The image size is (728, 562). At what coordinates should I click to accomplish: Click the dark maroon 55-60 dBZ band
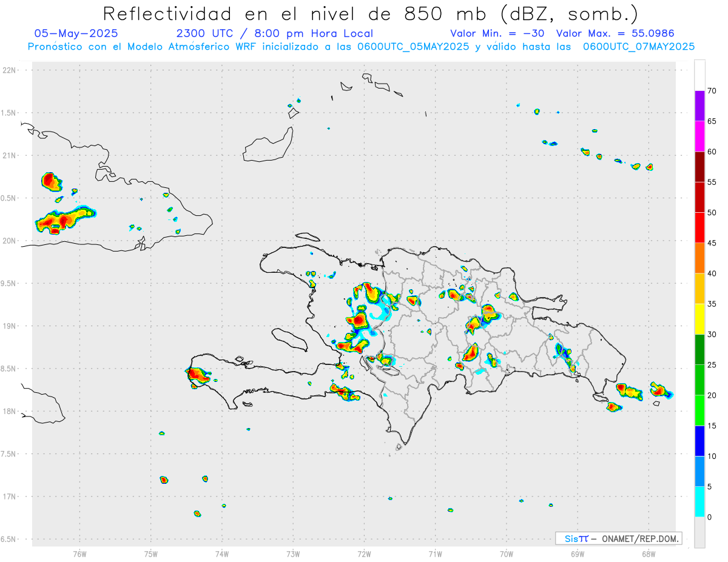point(700,167)
